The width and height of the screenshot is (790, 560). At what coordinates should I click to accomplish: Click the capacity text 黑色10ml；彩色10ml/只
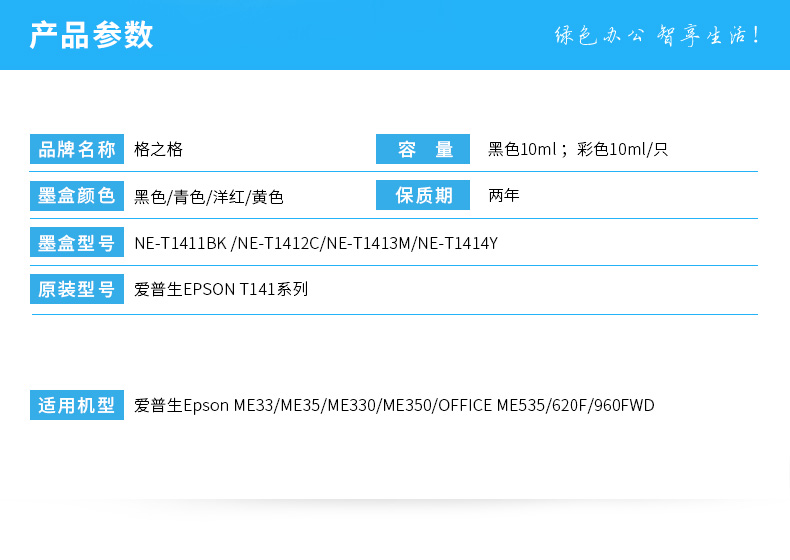(x=577, y=150)
